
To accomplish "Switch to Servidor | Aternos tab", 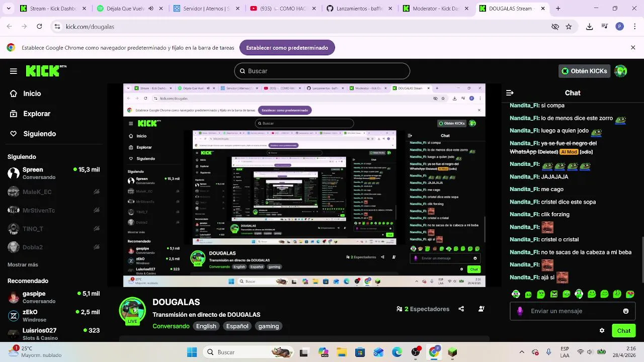I will tap(206, 9).
